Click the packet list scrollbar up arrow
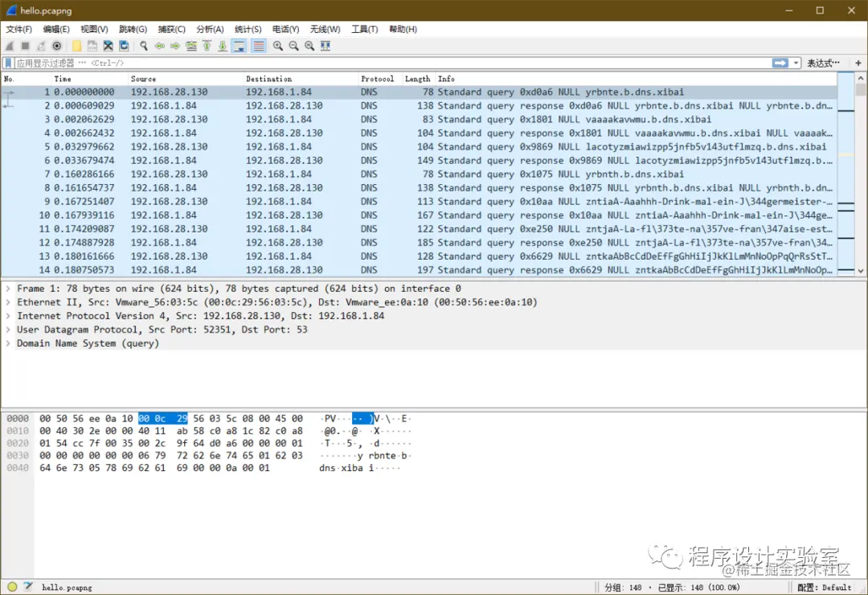Image resolution: width=868 pixels, height=595 pixels. coord(860,79)
